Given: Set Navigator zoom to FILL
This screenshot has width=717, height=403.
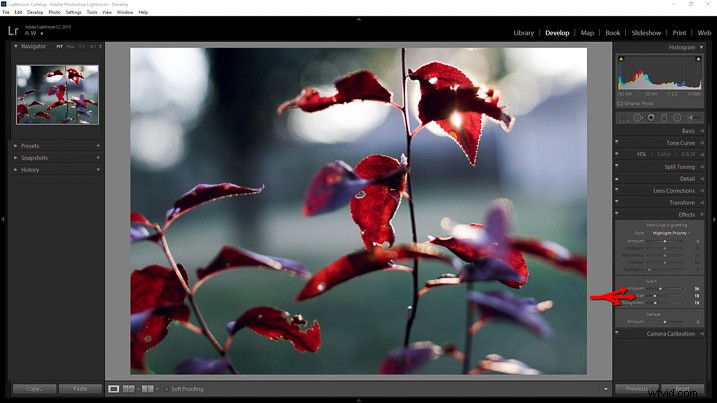Looking at the screenshot, I should pos(70,46).
